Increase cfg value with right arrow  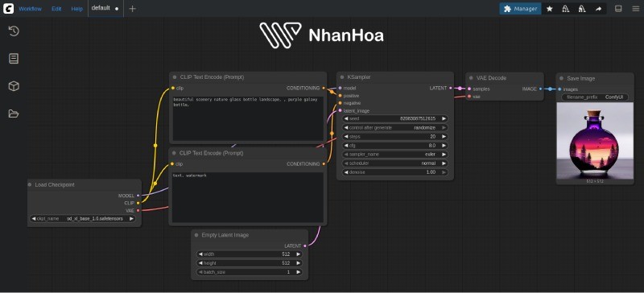444,146
